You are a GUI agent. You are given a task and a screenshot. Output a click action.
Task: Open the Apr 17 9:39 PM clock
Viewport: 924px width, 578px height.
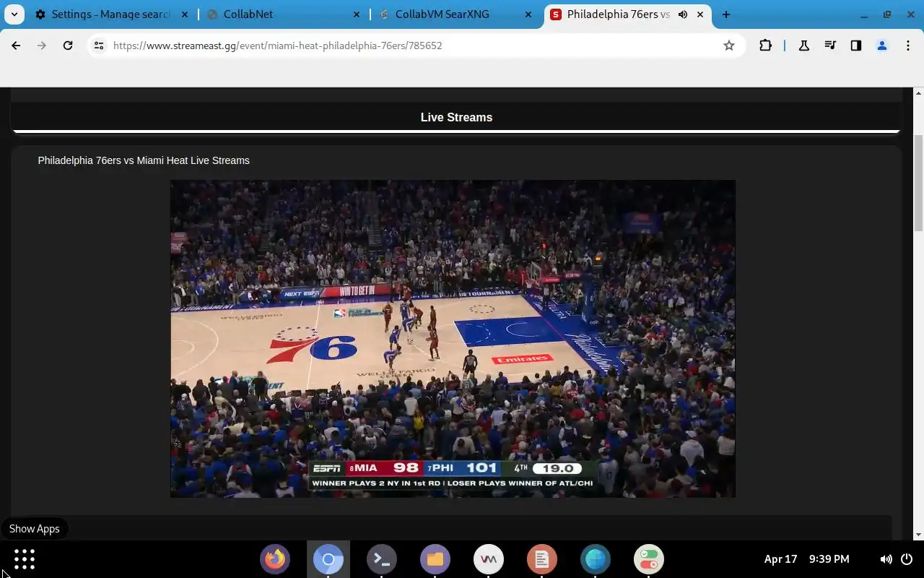click(806, 559)
